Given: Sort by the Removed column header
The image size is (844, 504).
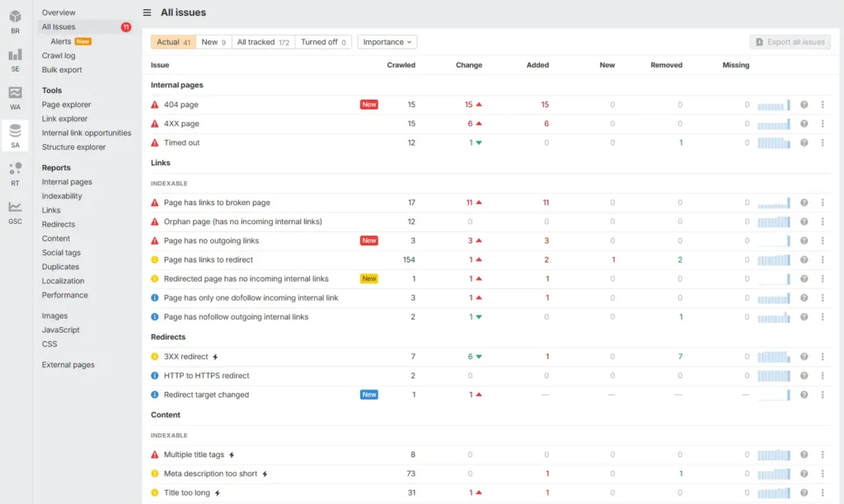Looking at the screenshot, I should [x=666, y=65].
